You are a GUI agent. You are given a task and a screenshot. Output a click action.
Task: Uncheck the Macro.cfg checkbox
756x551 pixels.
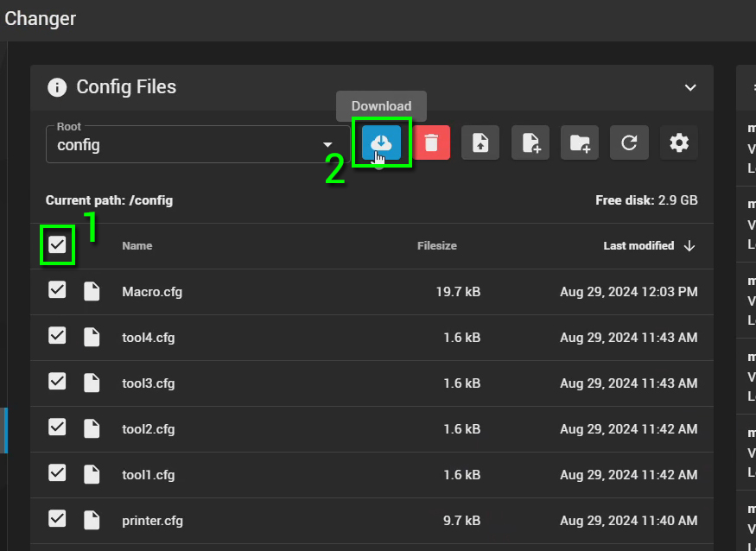[x=57, y=291]
